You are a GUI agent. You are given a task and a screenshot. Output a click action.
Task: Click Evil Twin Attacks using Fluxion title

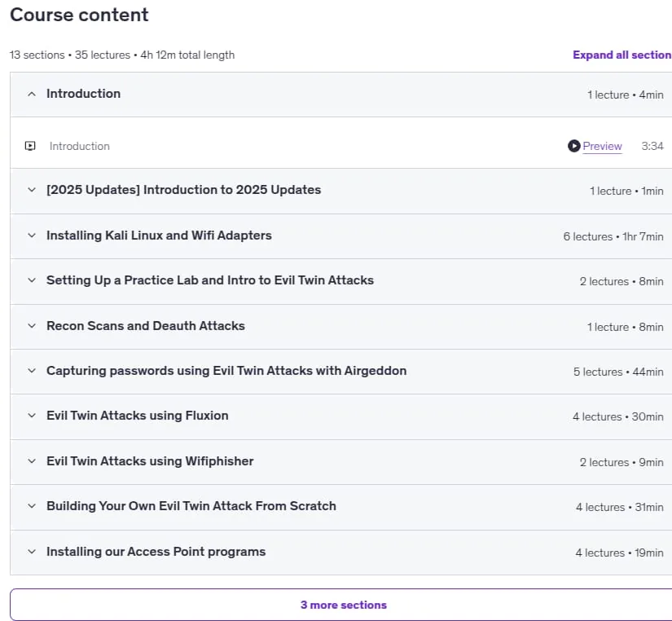[x=138, y=415]
